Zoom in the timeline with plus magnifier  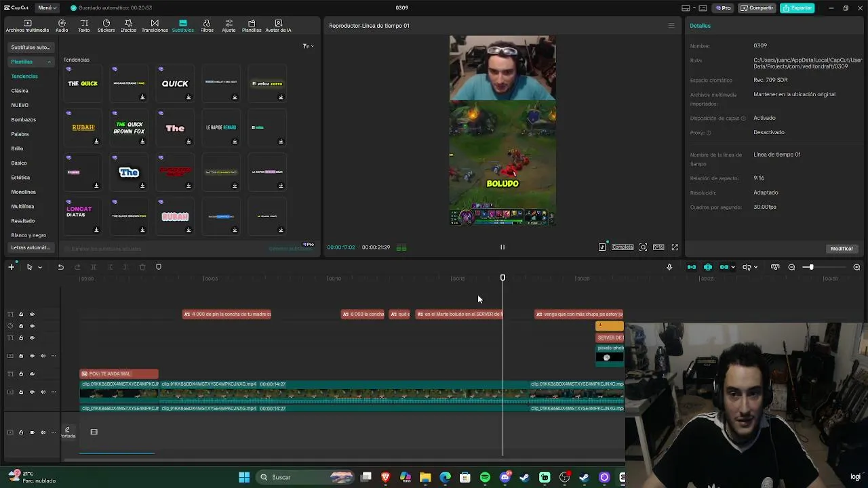[x=856, y=267]
